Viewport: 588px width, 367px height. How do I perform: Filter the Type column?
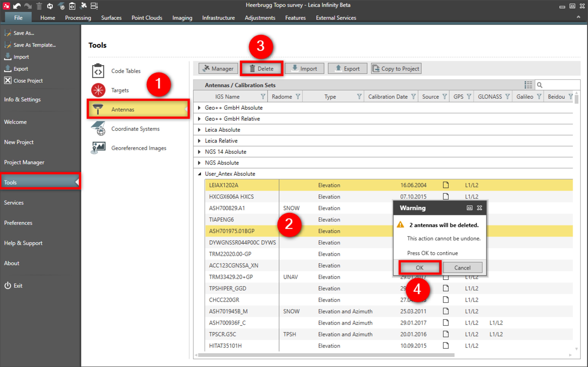pyautogui.click(x=359, y=97)
